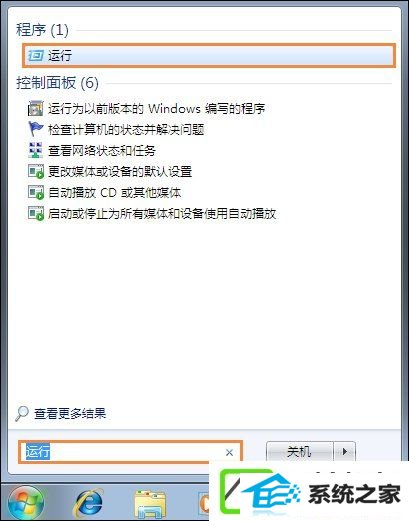Open the 检查计算机的状态并解决问题 text entry
The width and height of the screenshot is (409, 521).
pyautogui.click(x=126, y=129)
